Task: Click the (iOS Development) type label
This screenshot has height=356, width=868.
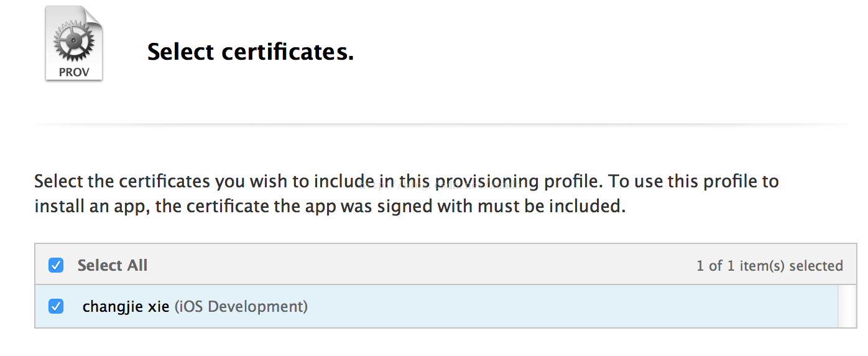Action: 241,307
